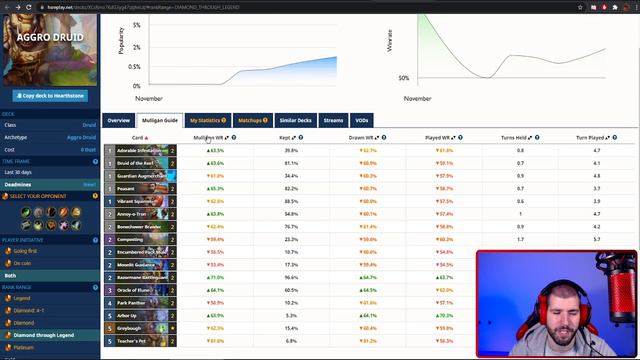
Task: Open browser extensions puzzle icon
Action: (x=615, y=7)
